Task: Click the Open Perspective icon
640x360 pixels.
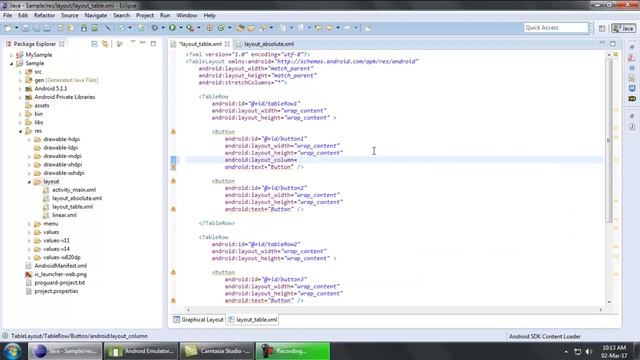Action: (x=602, y=28)
